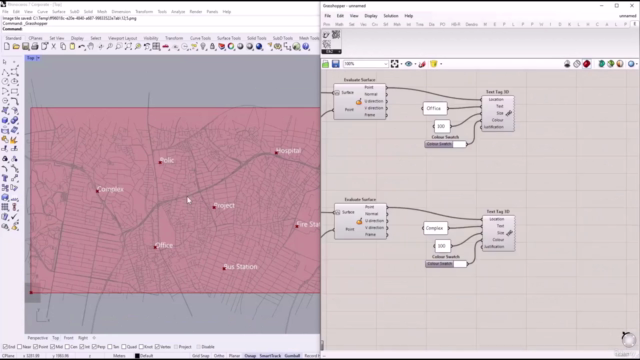Click the four-viewport grid icon in Rhino
This screenshot has height=360, width=640.
(156, 47)
